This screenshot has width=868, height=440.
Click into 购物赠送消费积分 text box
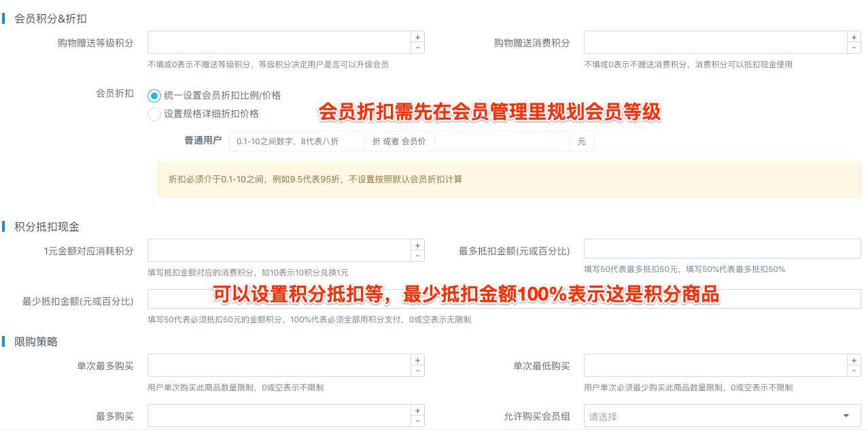pos(714,42)
